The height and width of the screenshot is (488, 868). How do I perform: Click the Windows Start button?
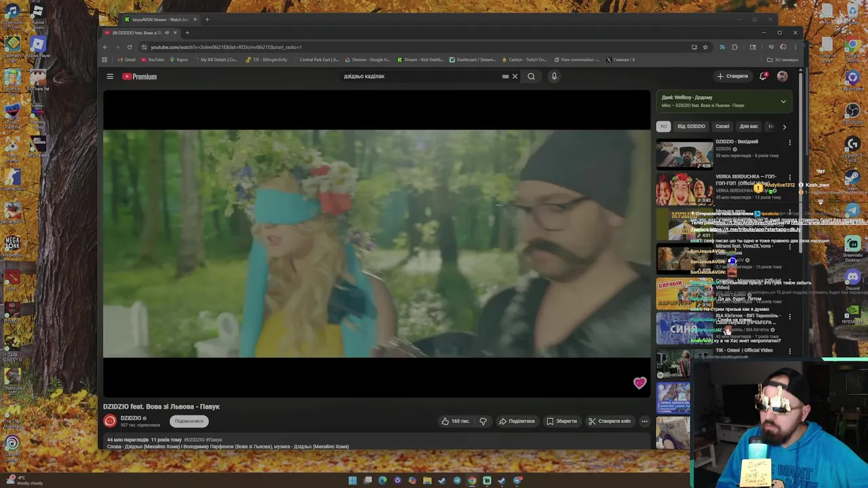[353, 481]
